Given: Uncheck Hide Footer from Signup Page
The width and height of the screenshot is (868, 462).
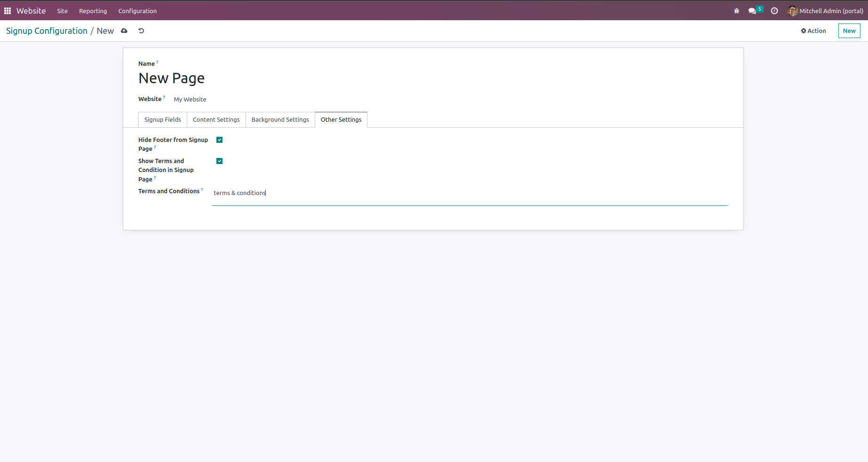Looking at the screenshot, I should 219,140.
